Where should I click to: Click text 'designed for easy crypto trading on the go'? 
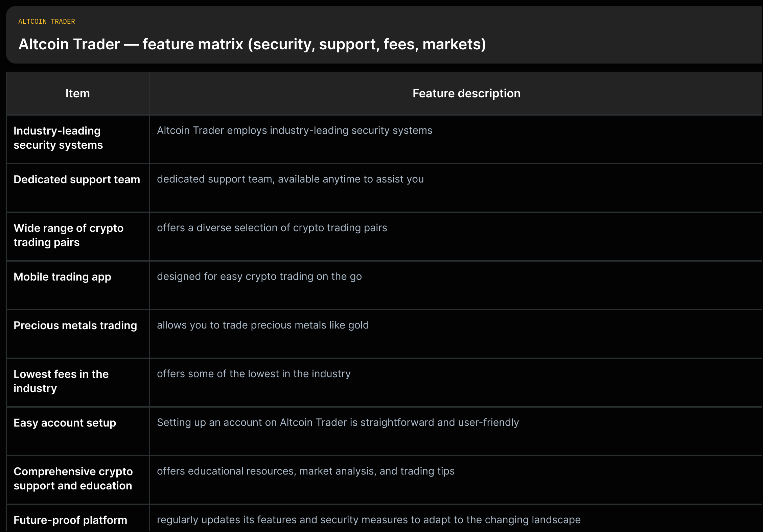(259, 276)
